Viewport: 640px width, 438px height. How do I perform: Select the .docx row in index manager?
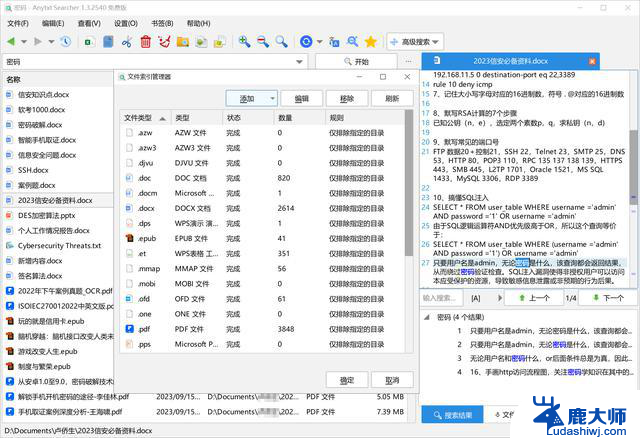[264, 208]
